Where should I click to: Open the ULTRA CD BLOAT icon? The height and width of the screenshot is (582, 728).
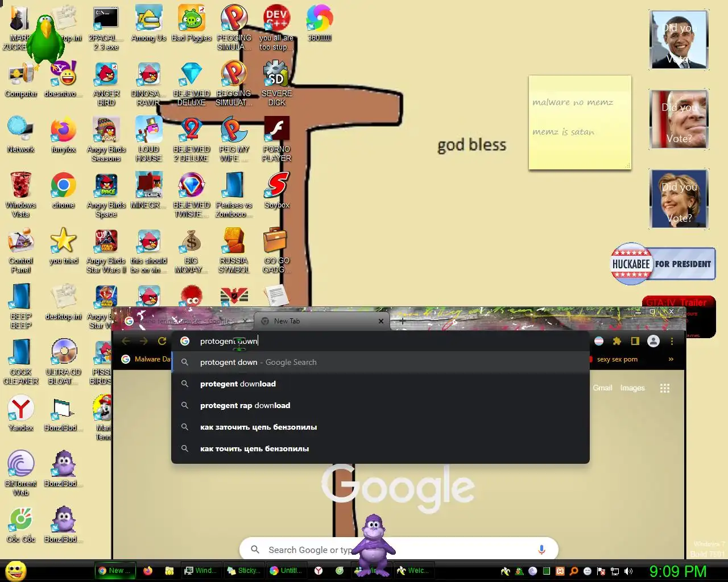pos(63,363)
